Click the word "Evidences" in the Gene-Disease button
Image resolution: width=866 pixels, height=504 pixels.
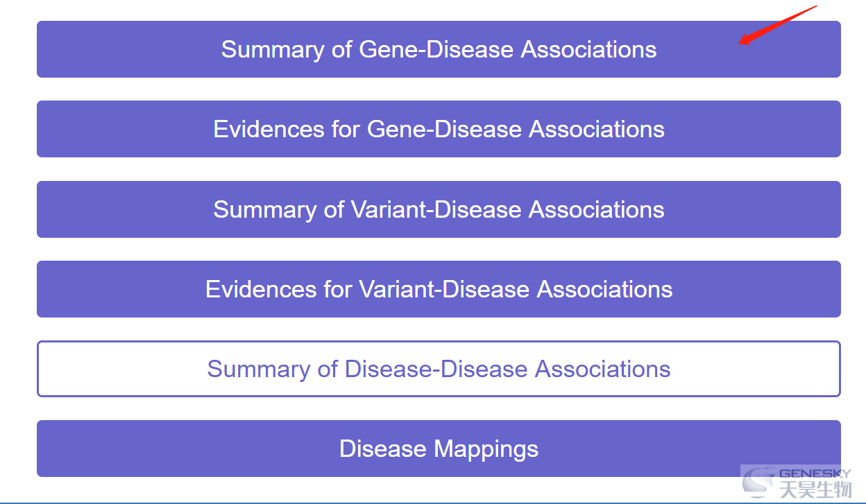click(269, 129)
